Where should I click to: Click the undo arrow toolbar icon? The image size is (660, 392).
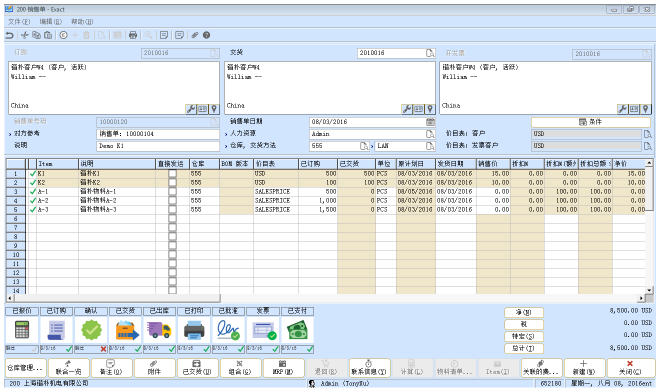coord(9,35)
